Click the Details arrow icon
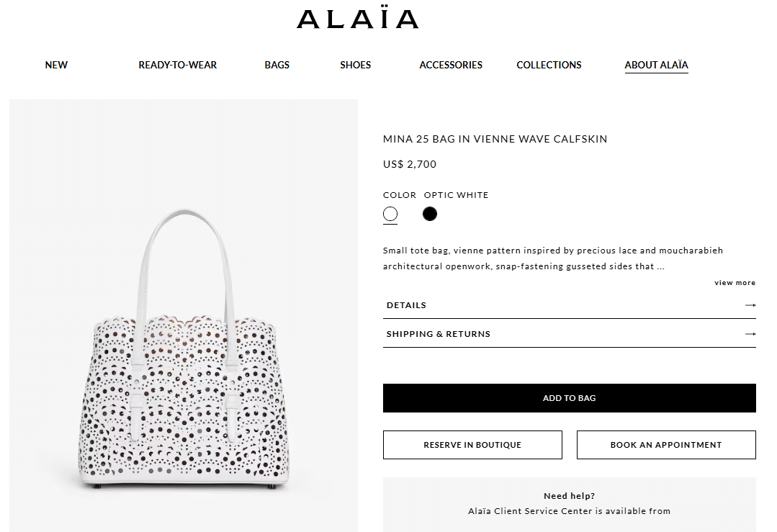The width and height of the screenshot is (777, 532). point(750,305)
